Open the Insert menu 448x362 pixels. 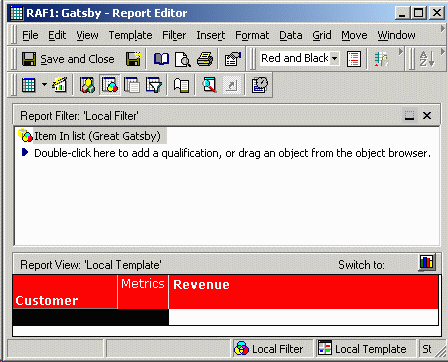pos(210,35)
